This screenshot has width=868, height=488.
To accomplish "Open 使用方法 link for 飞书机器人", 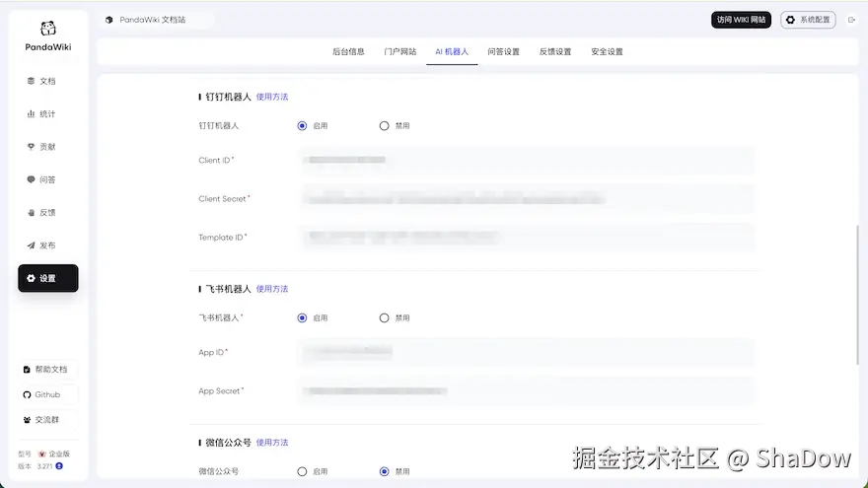I will click(272, 289).
